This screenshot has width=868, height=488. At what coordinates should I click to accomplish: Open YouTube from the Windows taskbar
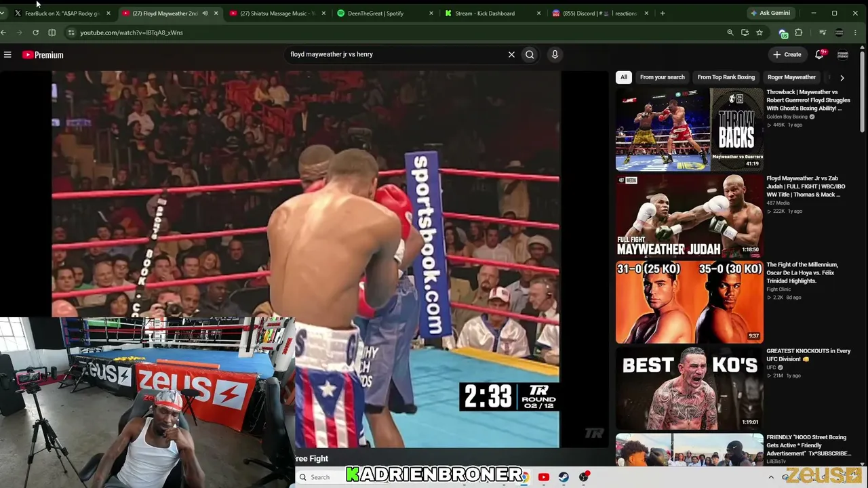tap(543, 477)
